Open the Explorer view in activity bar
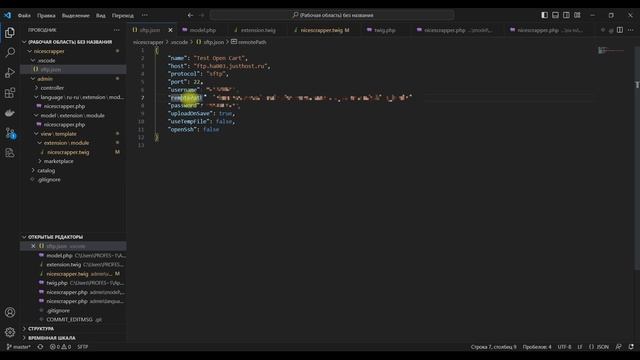640x360 pixels. [x=10, y=32]
